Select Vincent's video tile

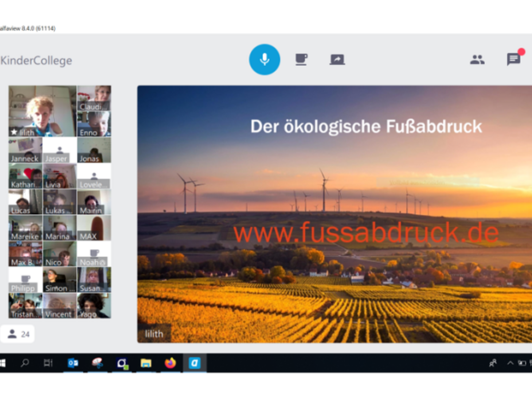pos(59,306)
